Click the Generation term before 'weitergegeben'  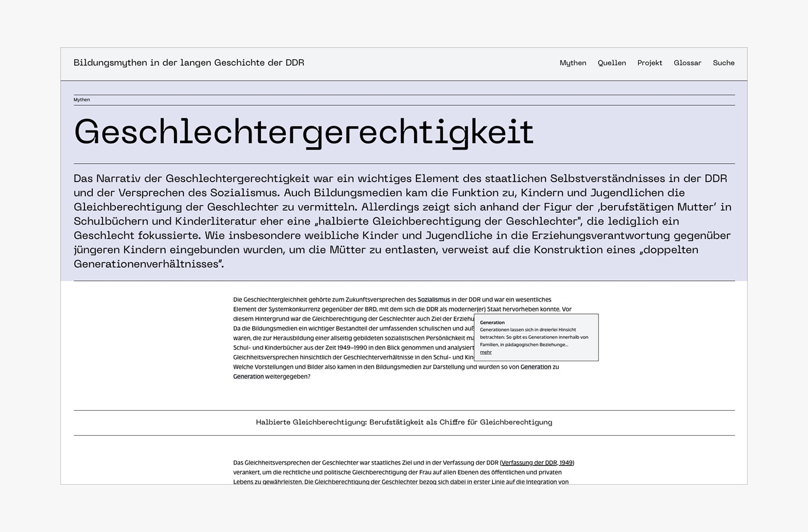point(248,377)
